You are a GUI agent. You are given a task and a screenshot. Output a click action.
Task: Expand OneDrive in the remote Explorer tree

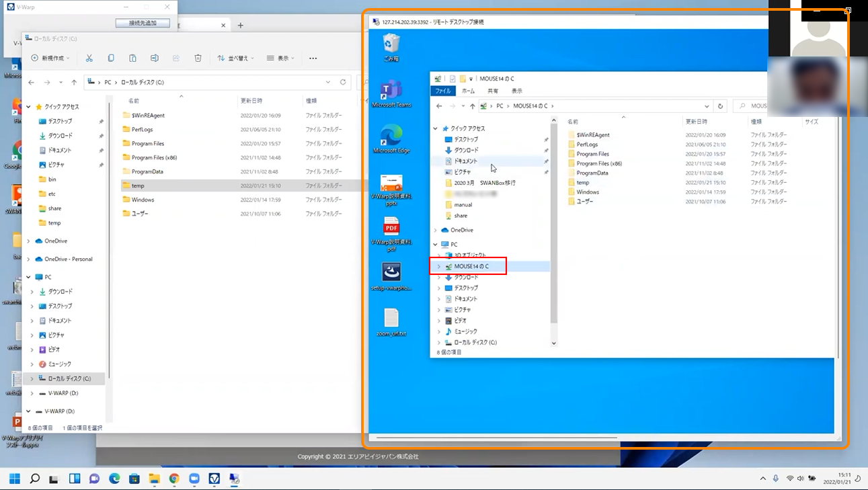(x=436, y=230)
